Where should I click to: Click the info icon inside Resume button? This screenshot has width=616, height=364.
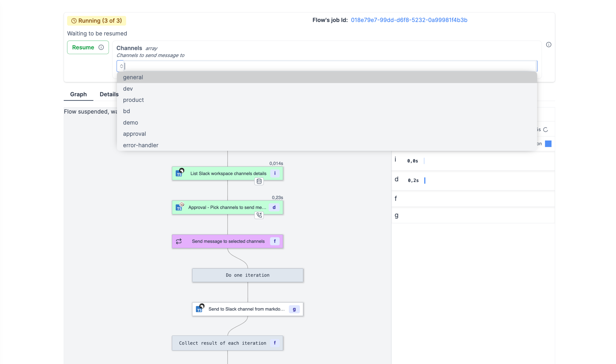coord(101,47)
